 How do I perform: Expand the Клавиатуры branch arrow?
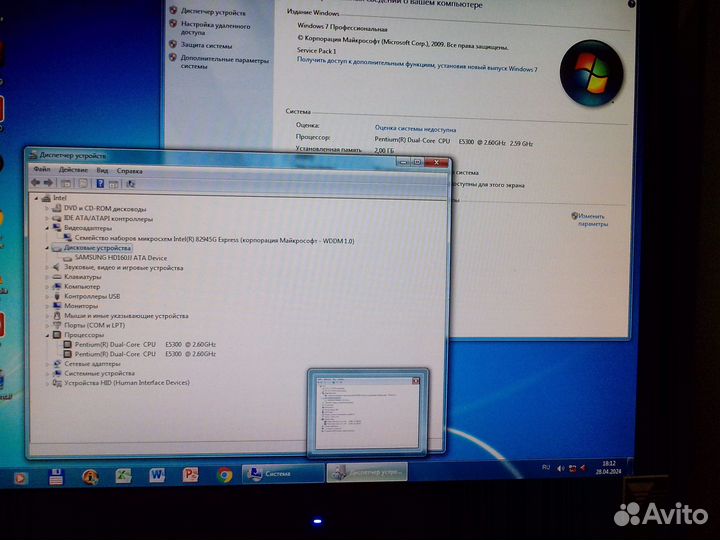(47, 277)
